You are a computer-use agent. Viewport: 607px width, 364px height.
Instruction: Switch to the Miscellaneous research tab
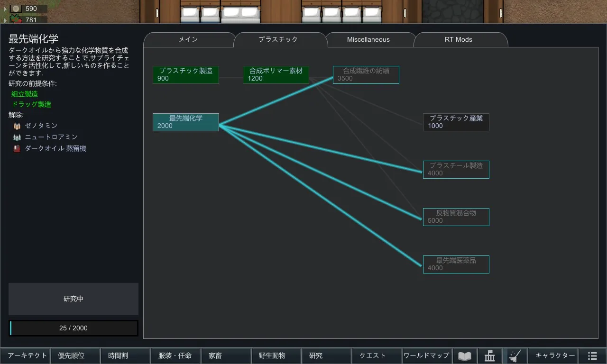tap(368, 40)
